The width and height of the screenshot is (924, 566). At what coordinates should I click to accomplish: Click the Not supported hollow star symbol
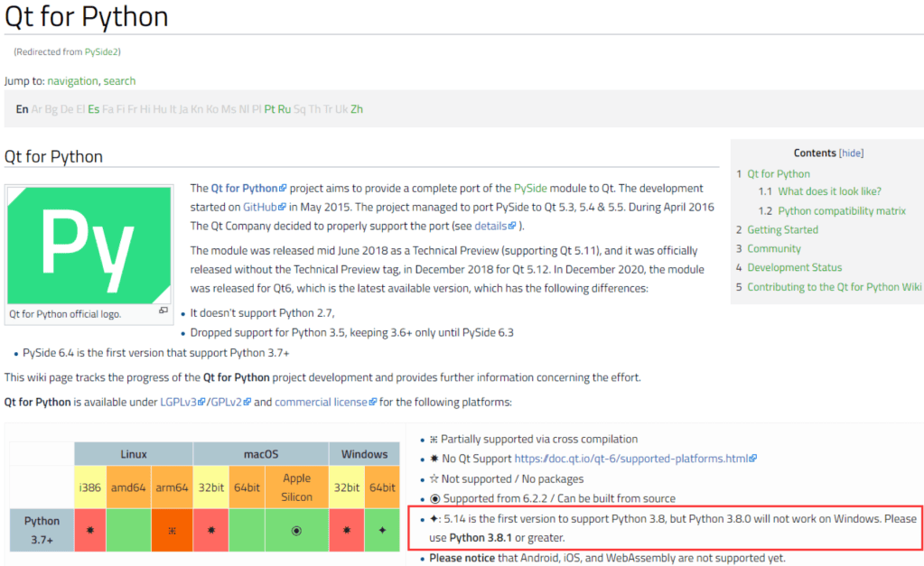coord(434,478)
